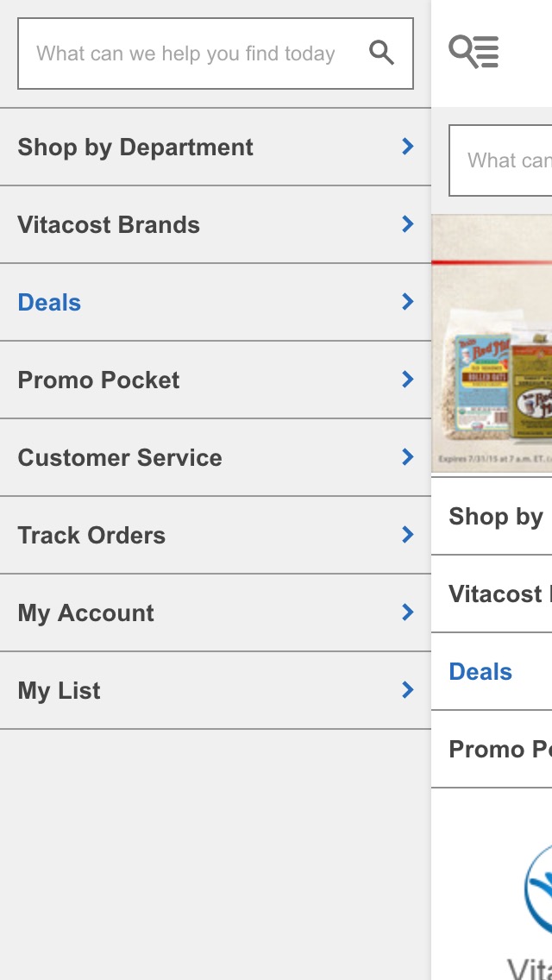552x980 pixels.
Task: Expand Shop by Department in the menu
Action: [x=135, y=147]
